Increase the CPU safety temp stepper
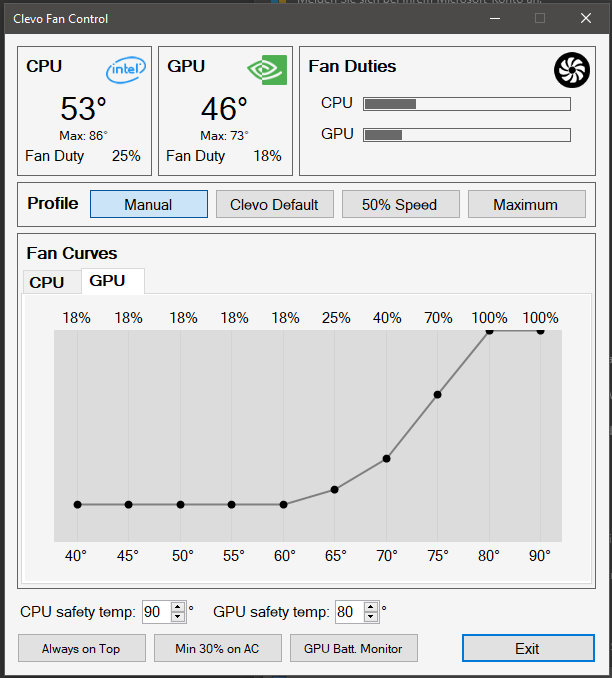612x678 pixels. point(178,607)
